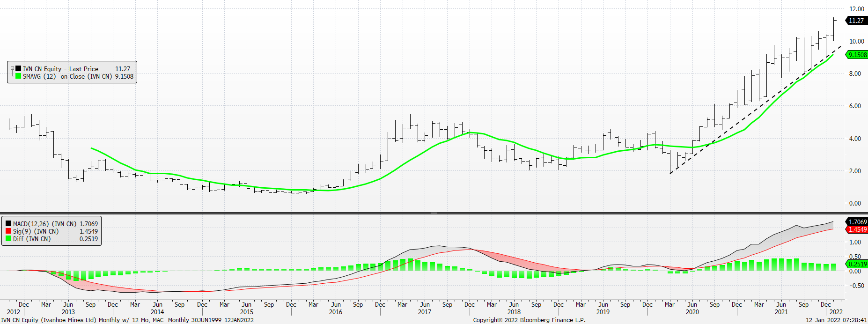Click the green SMAVG (12) color swatch
The width and height of the screenshot is (868, 324).
click(18, 76)
